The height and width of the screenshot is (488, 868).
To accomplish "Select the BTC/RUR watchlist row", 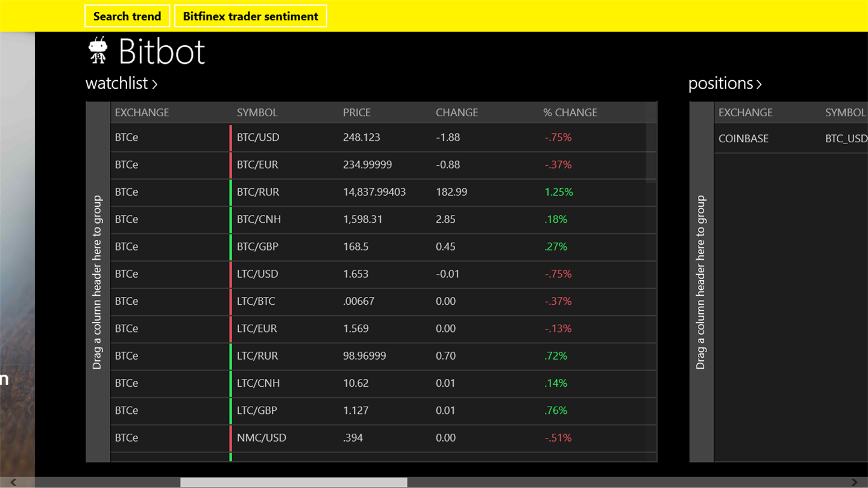I will click(258, 192).
